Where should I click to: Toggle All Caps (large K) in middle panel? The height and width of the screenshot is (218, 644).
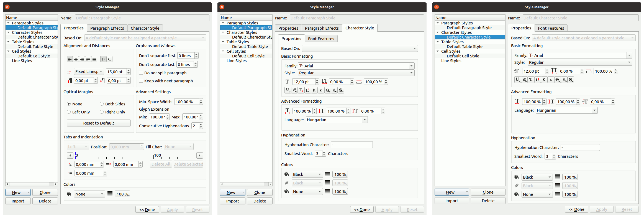pos(314,90)
